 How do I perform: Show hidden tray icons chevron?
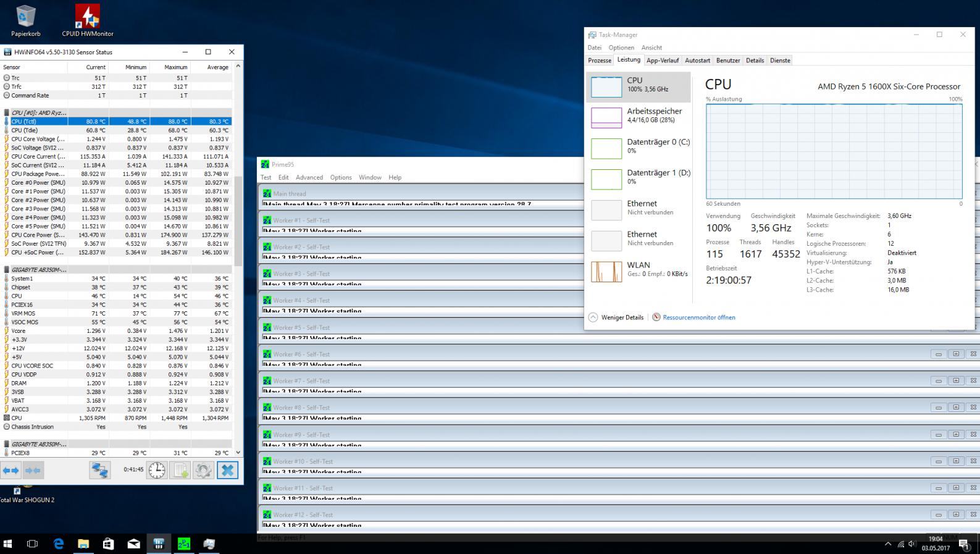point(888,544)
